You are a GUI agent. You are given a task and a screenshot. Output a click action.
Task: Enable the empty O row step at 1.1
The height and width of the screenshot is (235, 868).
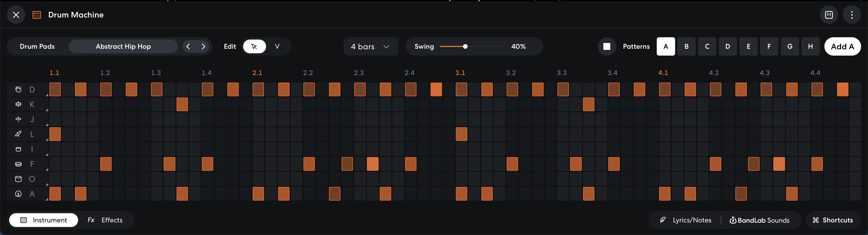[55, 179]
